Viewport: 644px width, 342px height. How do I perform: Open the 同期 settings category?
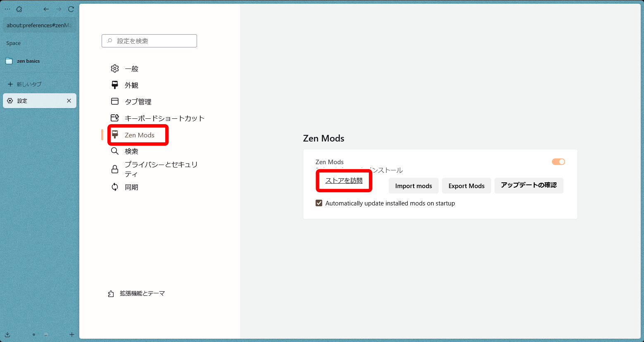pos(124,187)
